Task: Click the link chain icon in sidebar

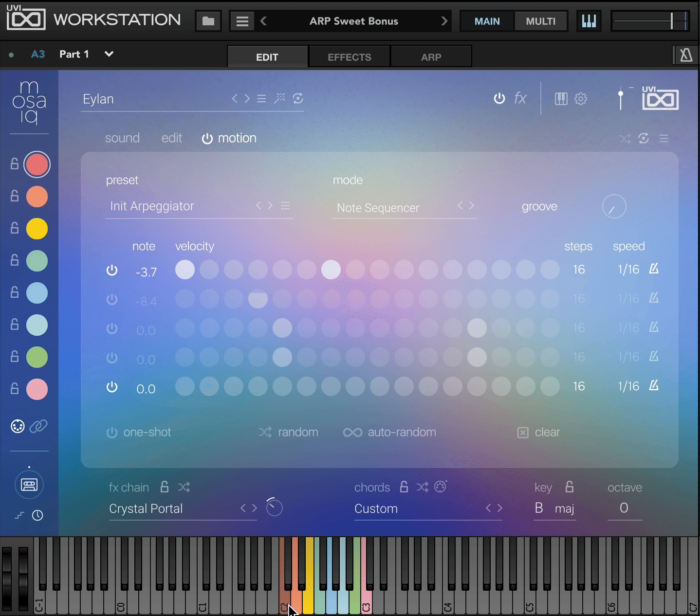Action: (x=38, y=426)
